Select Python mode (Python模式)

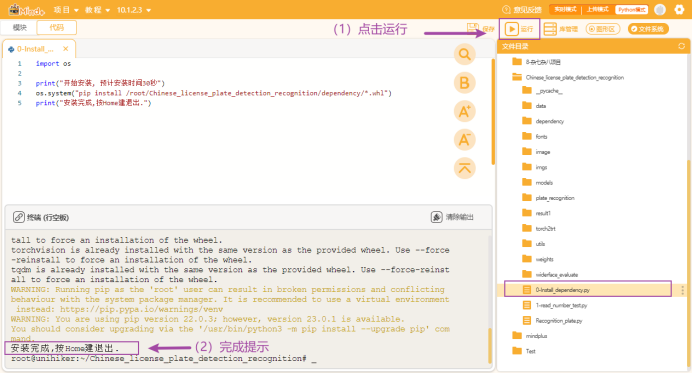tap(632, 9)
